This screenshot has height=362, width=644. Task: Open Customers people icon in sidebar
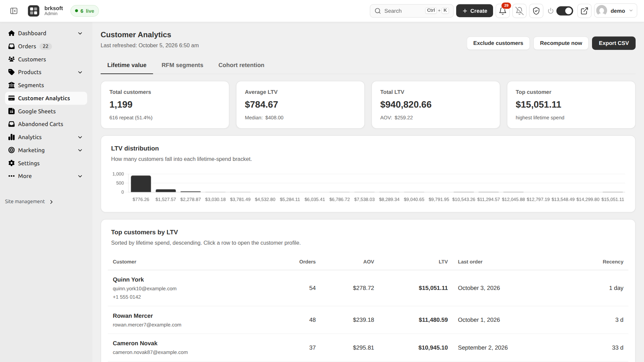pyautogui.click(x=11, y=59)
